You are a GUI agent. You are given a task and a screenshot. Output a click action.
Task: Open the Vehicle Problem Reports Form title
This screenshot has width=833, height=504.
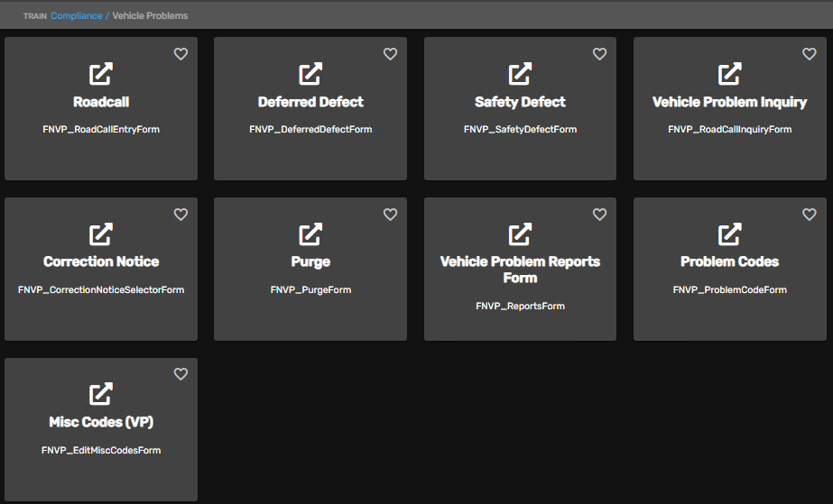[x=520, y=270]
